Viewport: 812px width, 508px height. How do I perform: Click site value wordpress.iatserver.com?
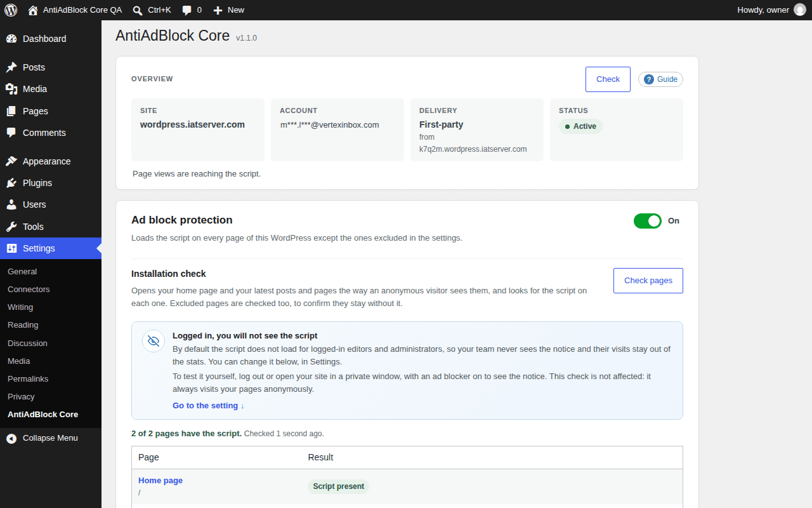click(x=192, y=124)
